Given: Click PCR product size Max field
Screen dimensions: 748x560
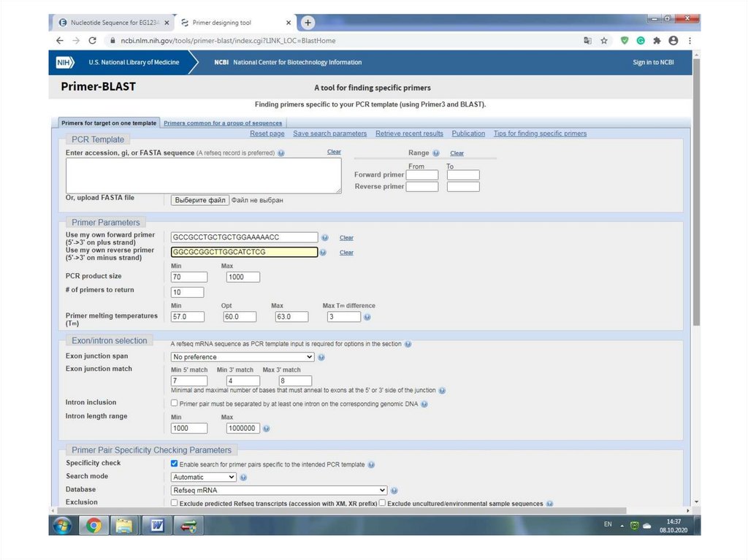Looking at the screenshot, I should [243, 277].
